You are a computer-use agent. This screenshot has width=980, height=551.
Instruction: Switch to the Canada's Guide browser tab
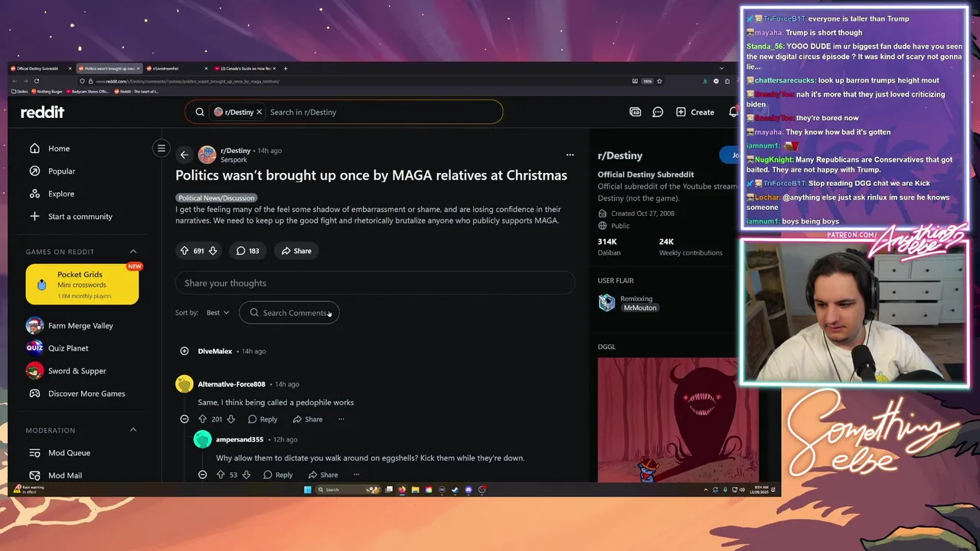click(244, 68)
